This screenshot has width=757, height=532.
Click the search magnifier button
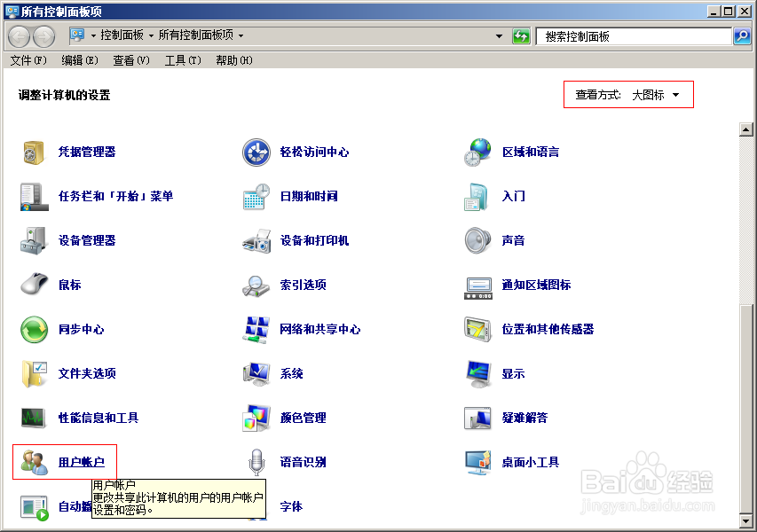point(742,36)
